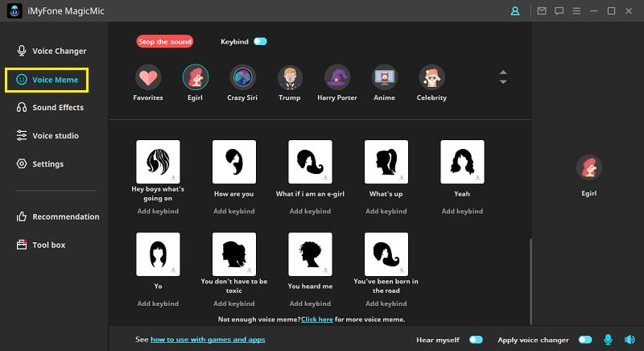Show previous row of categories (up arrow)
This screenshot has height=351, width=644.
(503, 72)
